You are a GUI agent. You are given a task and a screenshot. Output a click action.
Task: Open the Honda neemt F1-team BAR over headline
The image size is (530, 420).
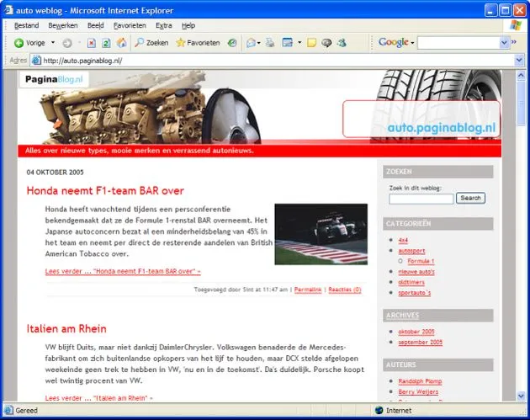pos(105,191)
